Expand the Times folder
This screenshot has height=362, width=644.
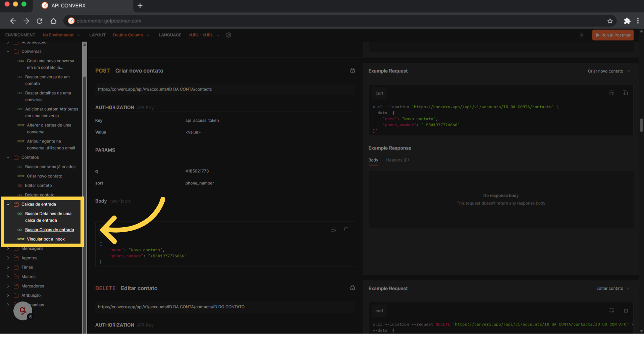[8, 267]
